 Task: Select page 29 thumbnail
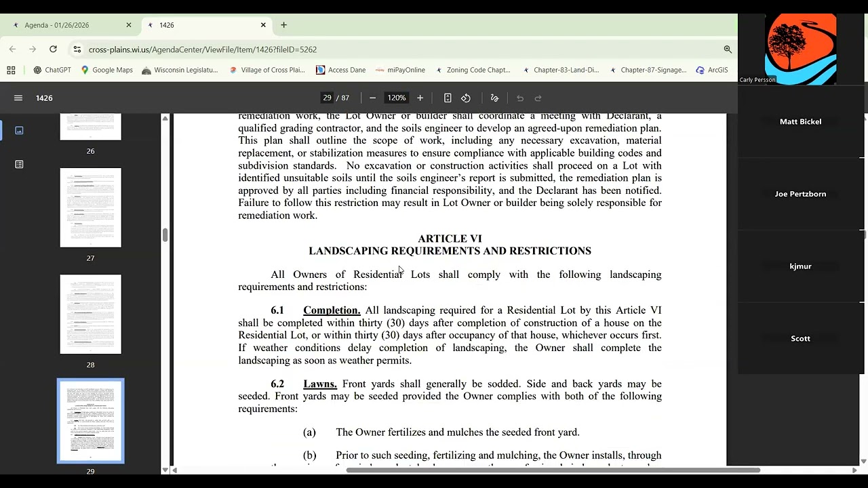(x=90, y=421)
